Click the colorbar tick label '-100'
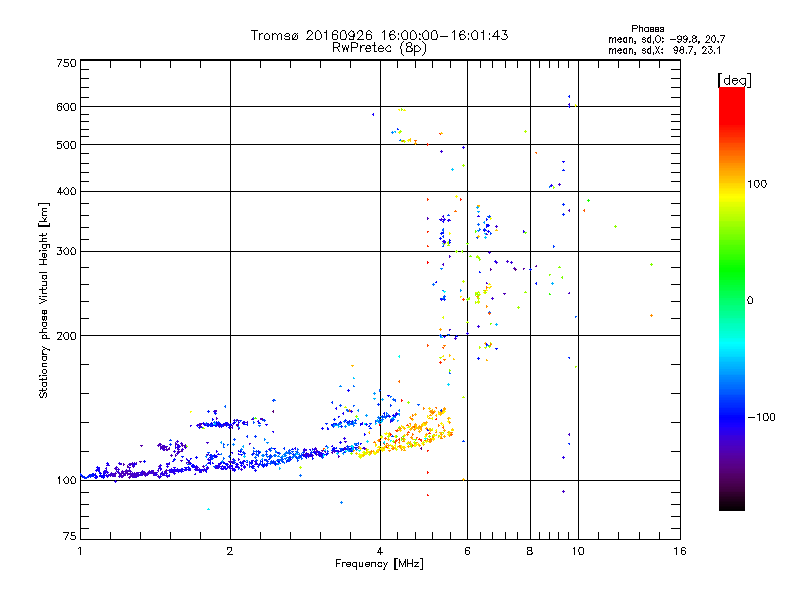 coord(761,417)
